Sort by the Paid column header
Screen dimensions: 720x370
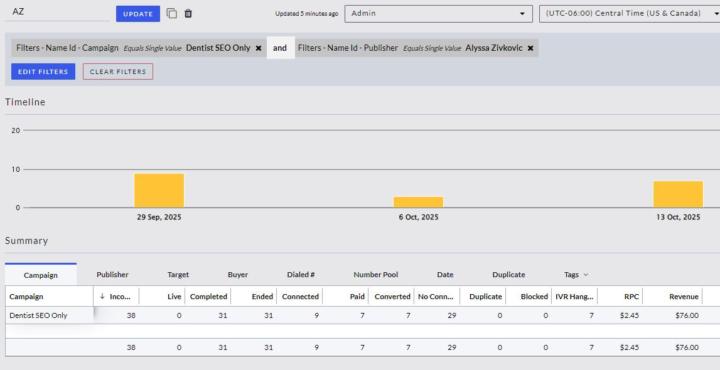click(x=357, y=297)
